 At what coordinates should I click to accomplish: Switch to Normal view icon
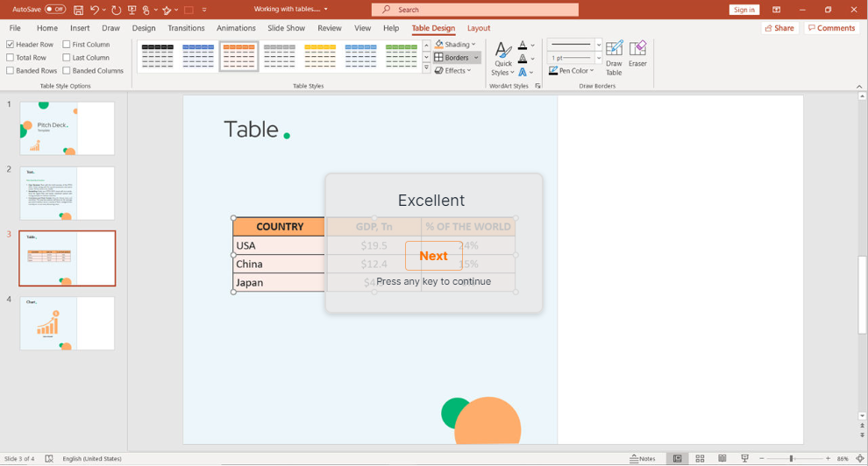tap(677, 458)
